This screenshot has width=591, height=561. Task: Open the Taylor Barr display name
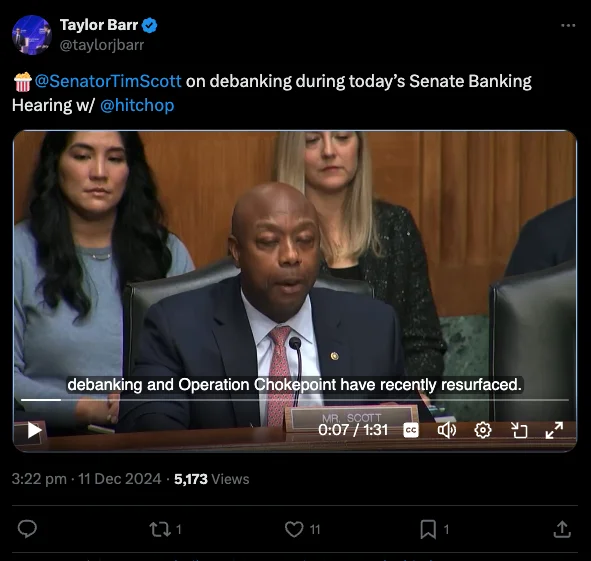pos(99,25)
